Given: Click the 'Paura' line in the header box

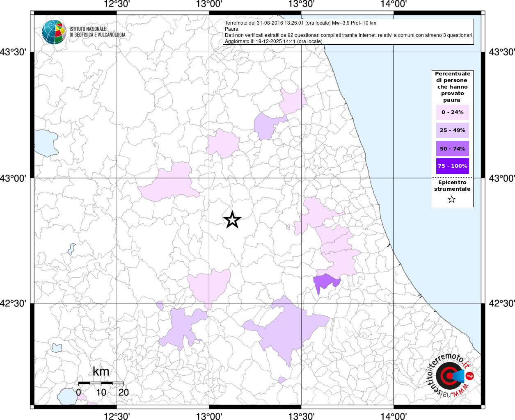Looking at the screenshot, I should pyautogui.click(x=231, y=29).
